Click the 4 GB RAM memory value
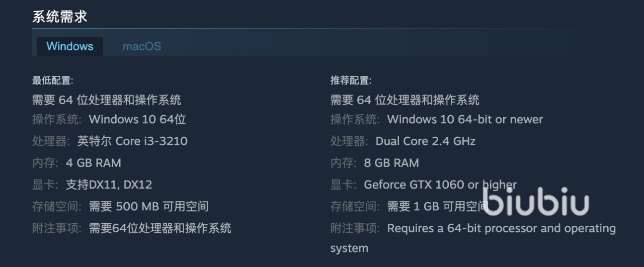Image resolution: width=644 pixels, height=267 pixels. pyautogui.click(x=94, y=163)
